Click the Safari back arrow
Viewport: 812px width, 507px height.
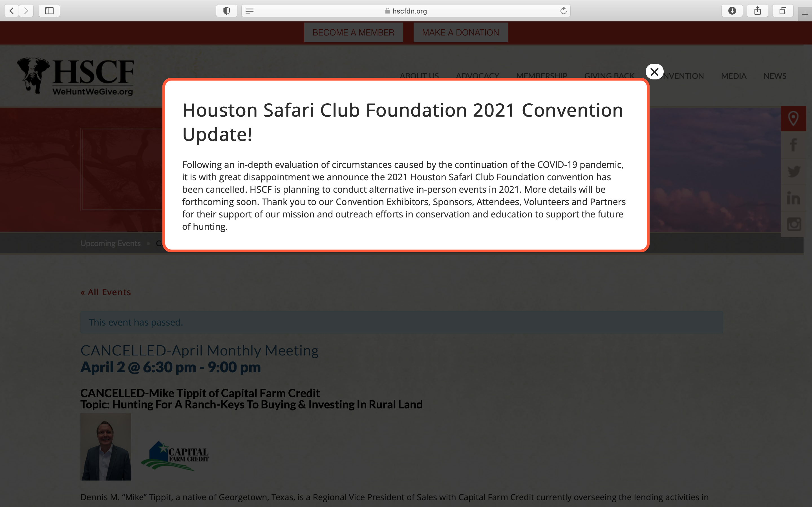point(12,11)
